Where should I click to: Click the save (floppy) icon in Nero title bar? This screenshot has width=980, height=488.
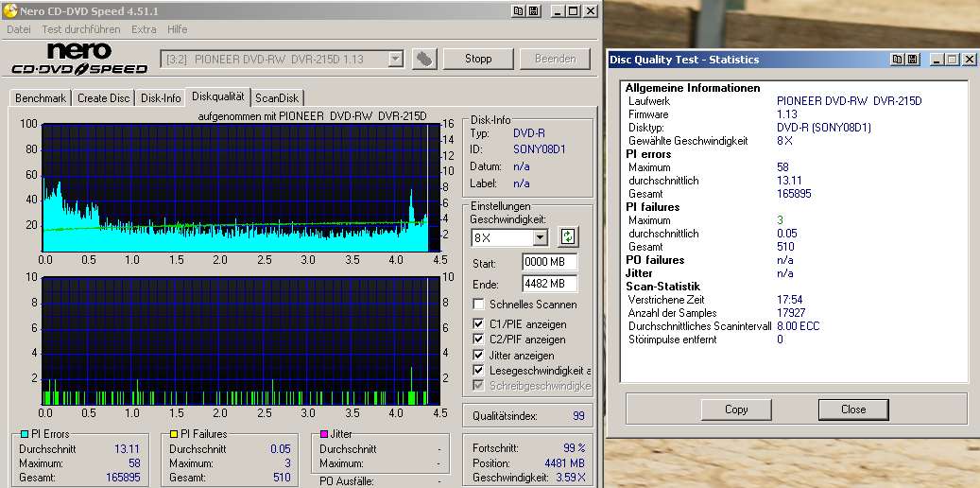click(533, 10)
